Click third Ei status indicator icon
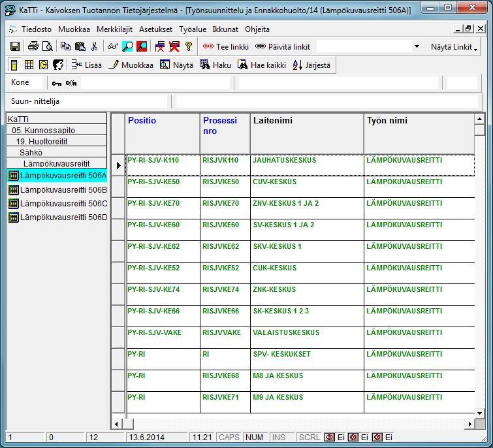 pyautogui.click(x=377, y=438)
